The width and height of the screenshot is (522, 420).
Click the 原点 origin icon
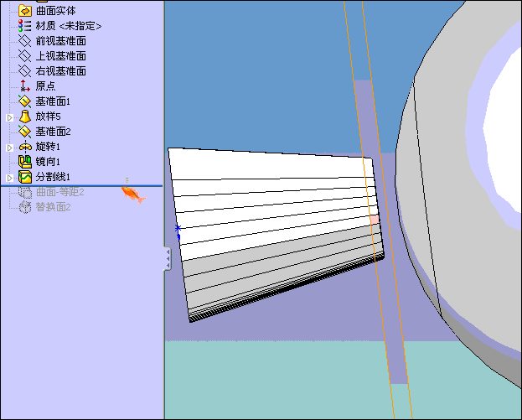(x=24, y=86)
